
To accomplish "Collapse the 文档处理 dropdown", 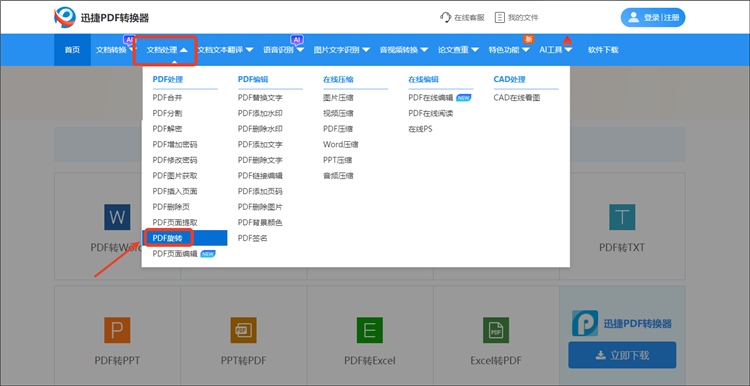I will [167, 50].
